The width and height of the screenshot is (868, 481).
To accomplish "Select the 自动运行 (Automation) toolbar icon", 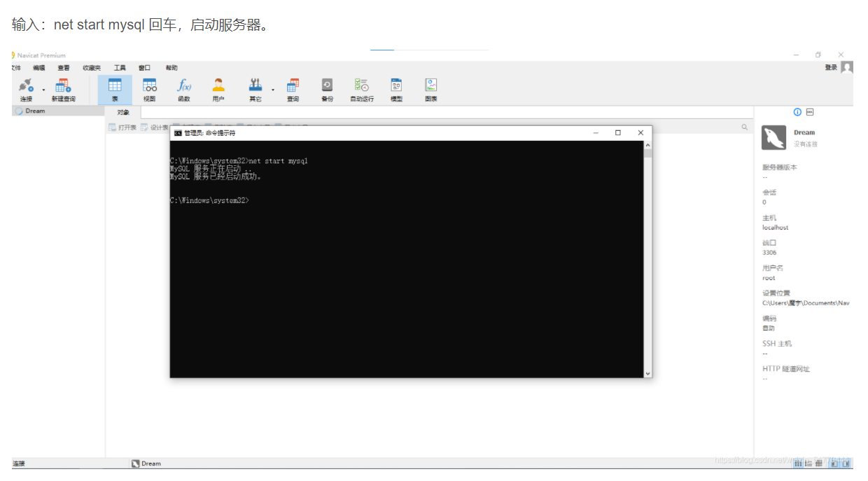I will (362, 89).
